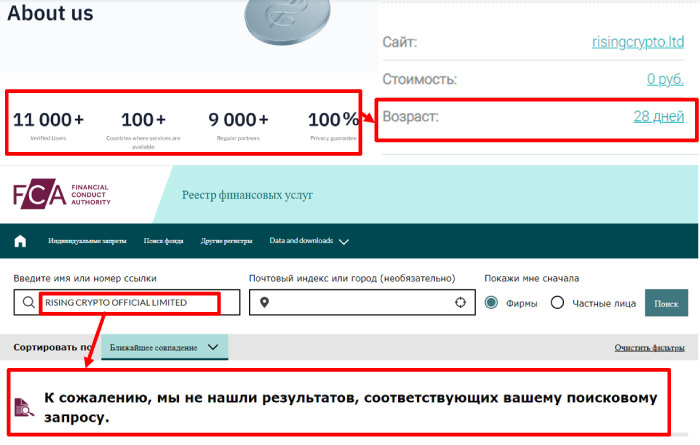Open Поиск фонда menu item
The image size is (700, 445).
(163, 241)
